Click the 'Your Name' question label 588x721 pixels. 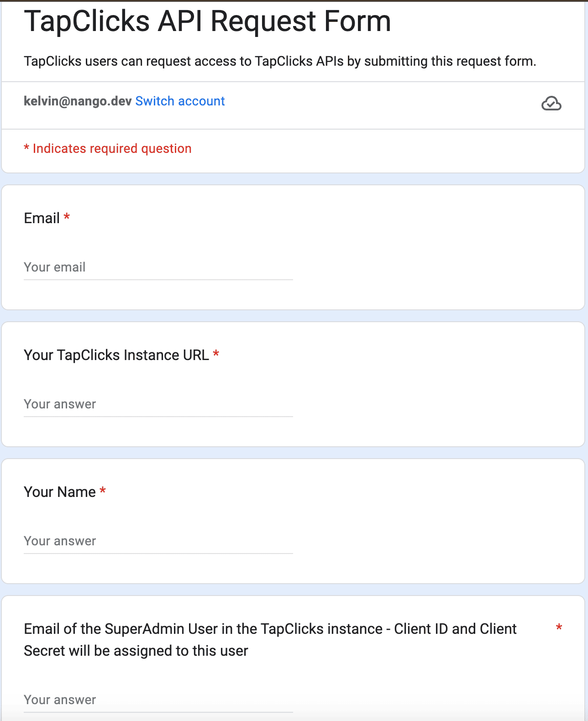coord(60,492)
